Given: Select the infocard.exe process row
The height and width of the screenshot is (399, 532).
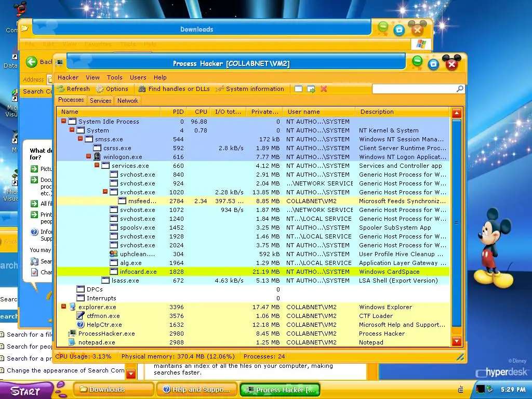Looking at the screenshot, I should (x=253, y=271).
